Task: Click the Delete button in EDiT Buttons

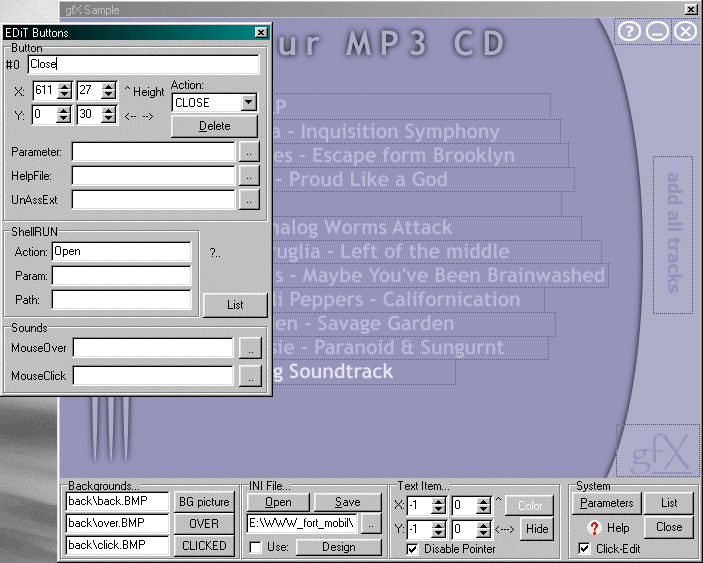Action: (214, 126)
